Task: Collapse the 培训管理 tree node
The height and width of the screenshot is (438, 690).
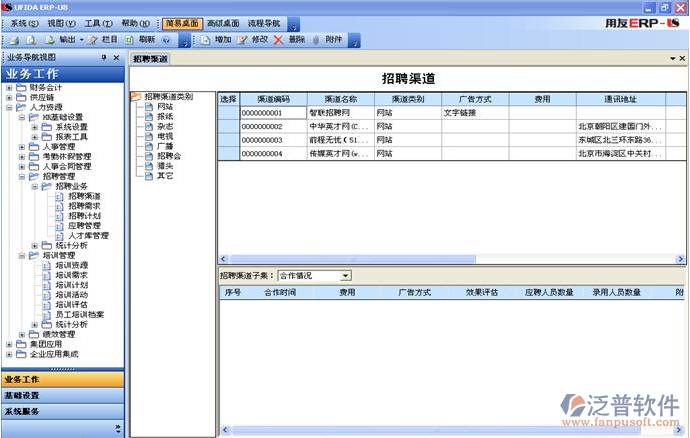Action: tap(22, 255)
